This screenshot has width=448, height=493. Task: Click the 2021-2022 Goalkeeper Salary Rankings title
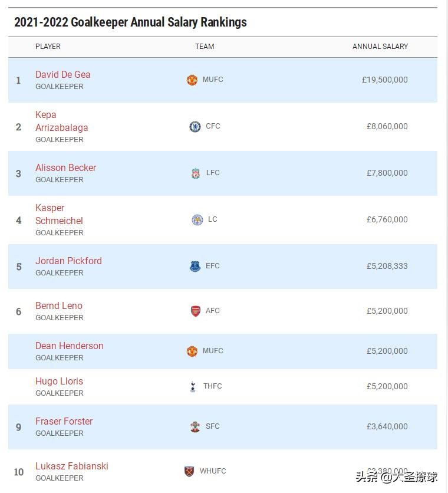click(x=130, y=22)
